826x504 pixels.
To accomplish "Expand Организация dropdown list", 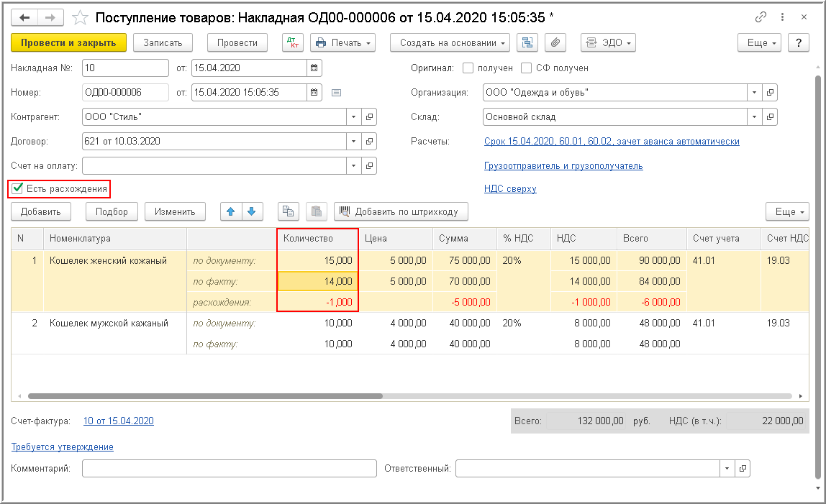I will 754,93.
